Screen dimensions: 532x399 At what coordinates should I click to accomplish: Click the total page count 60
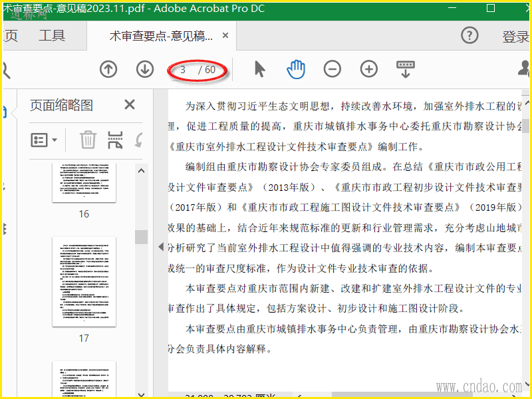click(x=210, y=70)
